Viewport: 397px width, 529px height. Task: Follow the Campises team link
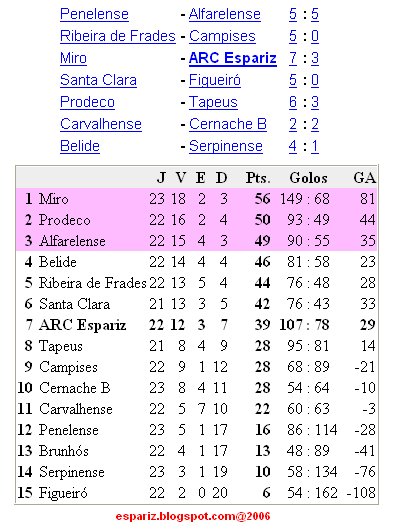pos(222,36)
